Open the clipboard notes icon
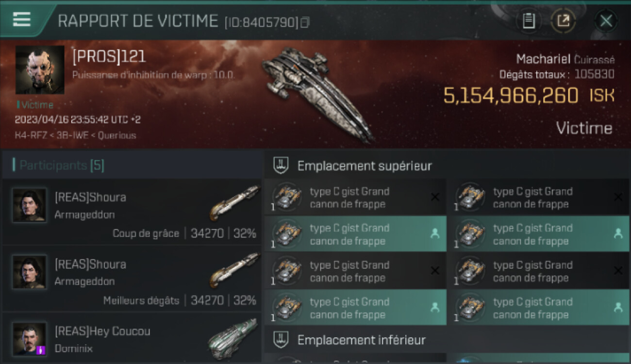The height and width of the screenshot is (364, 631). pyautogui.click(x=529, y=21)
